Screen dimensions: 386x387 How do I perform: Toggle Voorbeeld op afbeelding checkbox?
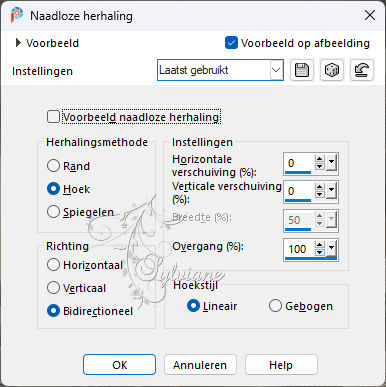click(x=231, y=43)
